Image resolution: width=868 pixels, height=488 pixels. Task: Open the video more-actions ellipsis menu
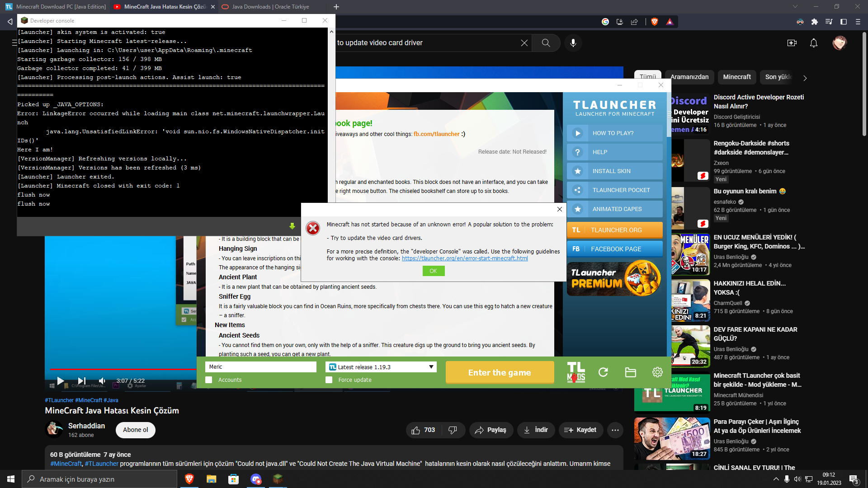click(615, 430)
